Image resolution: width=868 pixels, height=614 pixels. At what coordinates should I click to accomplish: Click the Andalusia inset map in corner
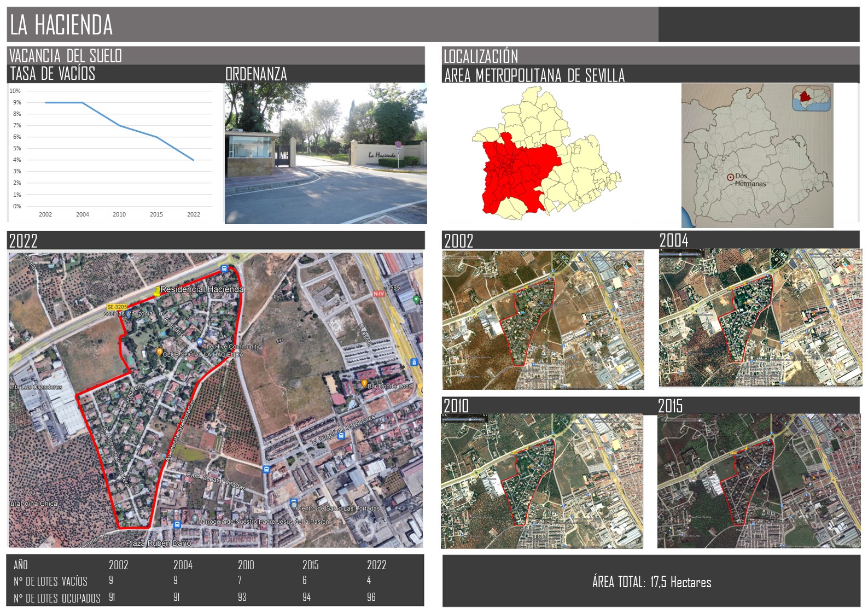point(811,98)
